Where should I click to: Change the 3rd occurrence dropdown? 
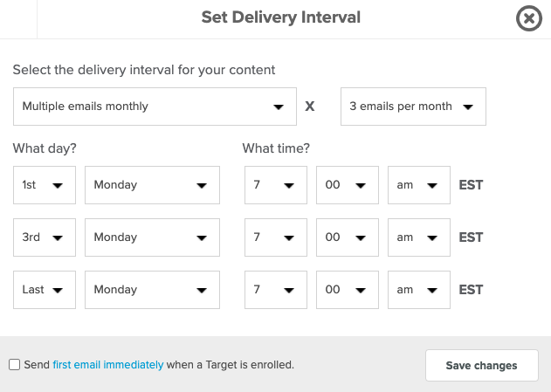(45, 237)
